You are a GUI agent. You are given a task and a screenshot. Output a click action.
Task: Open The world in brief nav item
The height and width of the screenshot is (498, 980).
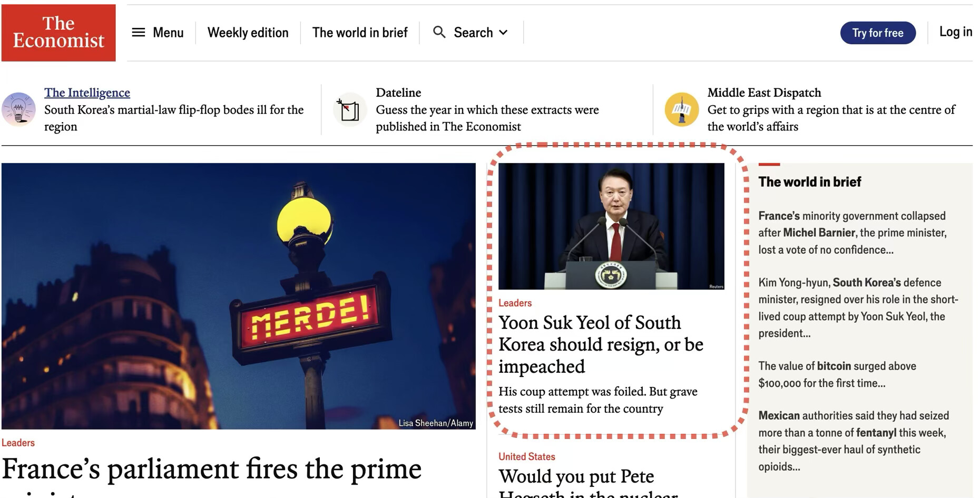click(x=360, y=33)
